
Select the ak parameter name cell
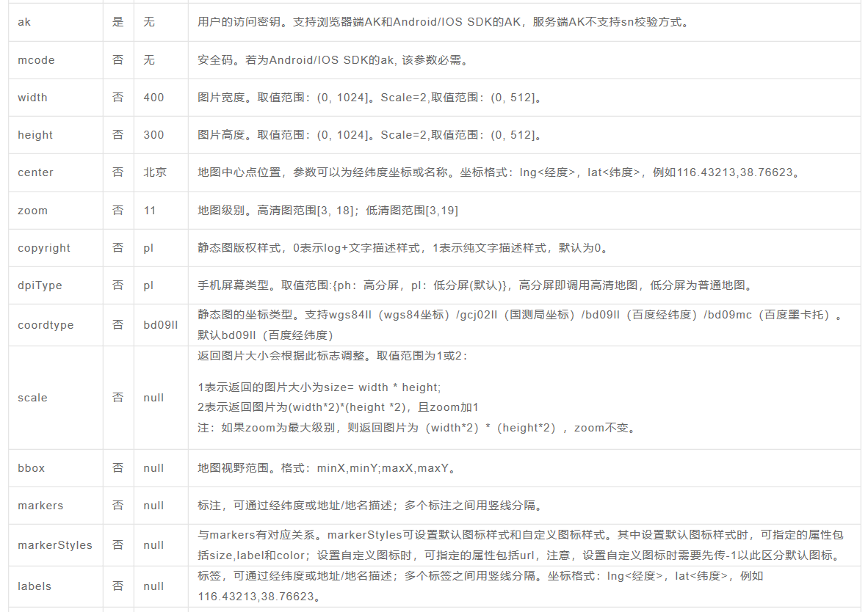pos(23,22)
